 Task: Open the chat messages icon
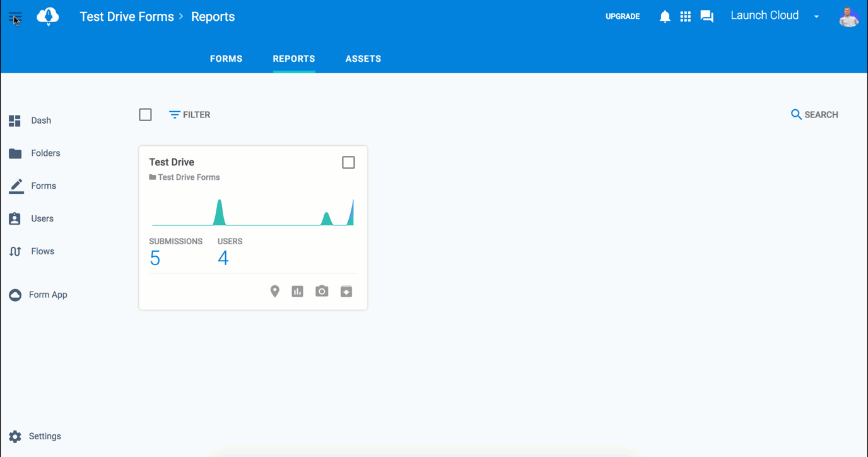[707, 16]
